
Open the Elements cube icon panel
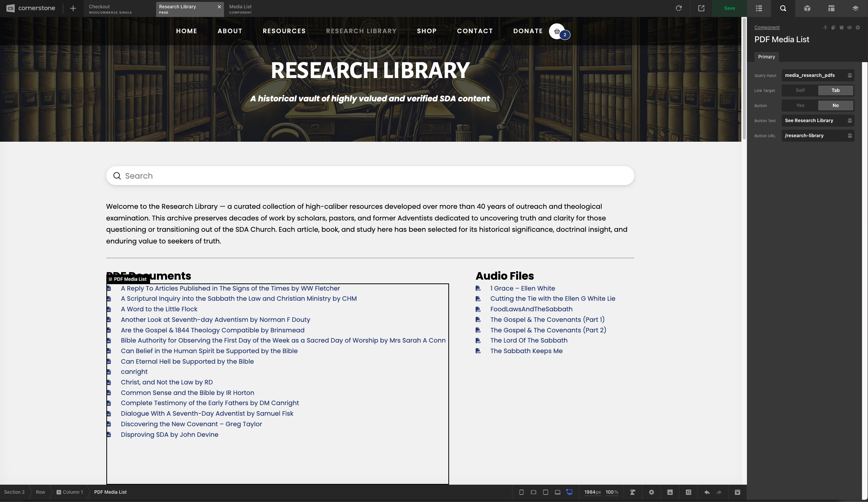pos(807,8)
